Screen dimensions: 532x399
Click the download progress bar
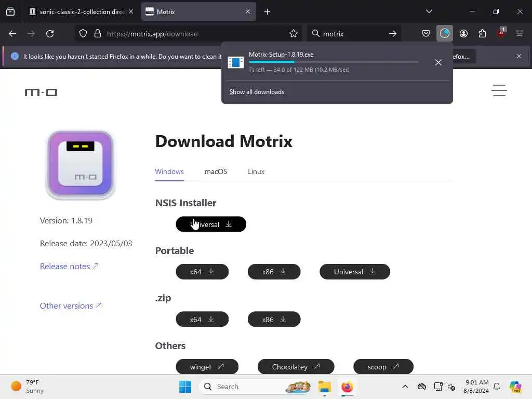pos(334,62)
